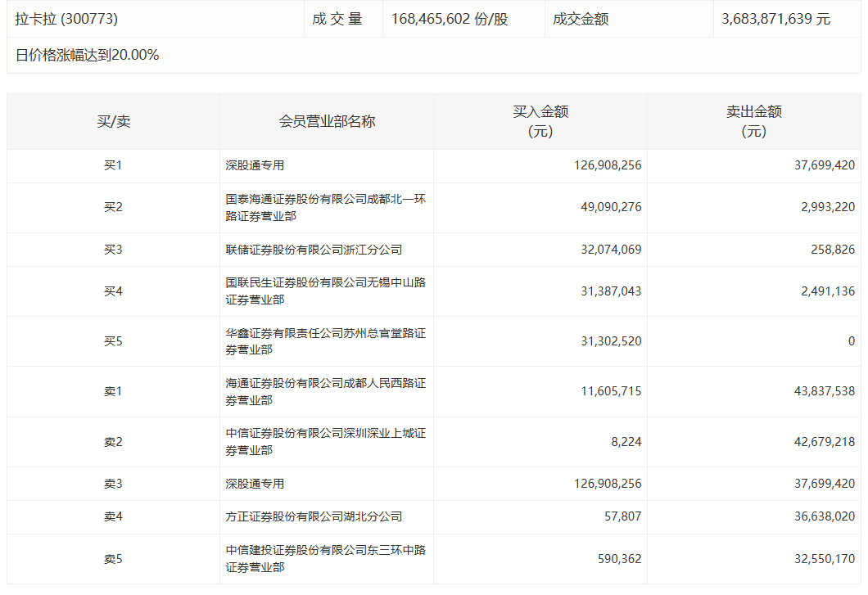Click the 日价格涨幅达到20.00% reason text
Viewport: 868px width, 595px height.
(x=87, y=56)
